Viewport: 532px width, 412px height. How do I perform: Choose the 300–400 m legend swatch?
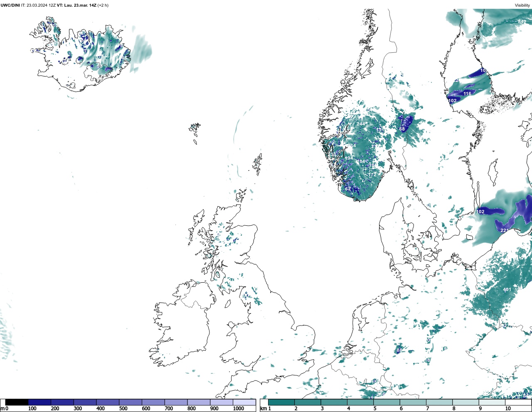85,402
